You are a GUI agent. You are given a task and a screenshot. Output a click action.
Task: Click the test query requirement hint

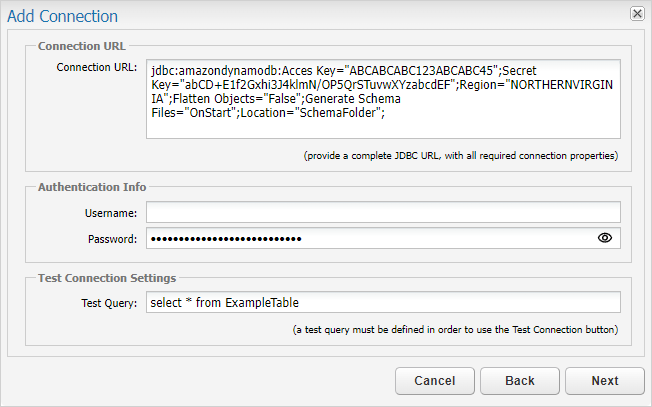[x=455, y=330]
